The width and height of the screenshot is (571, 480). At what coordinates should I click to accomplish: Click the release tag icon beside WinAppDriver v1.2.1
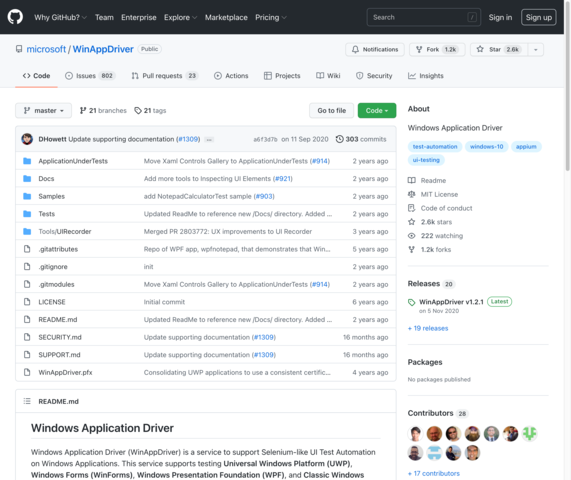point(411,302)
